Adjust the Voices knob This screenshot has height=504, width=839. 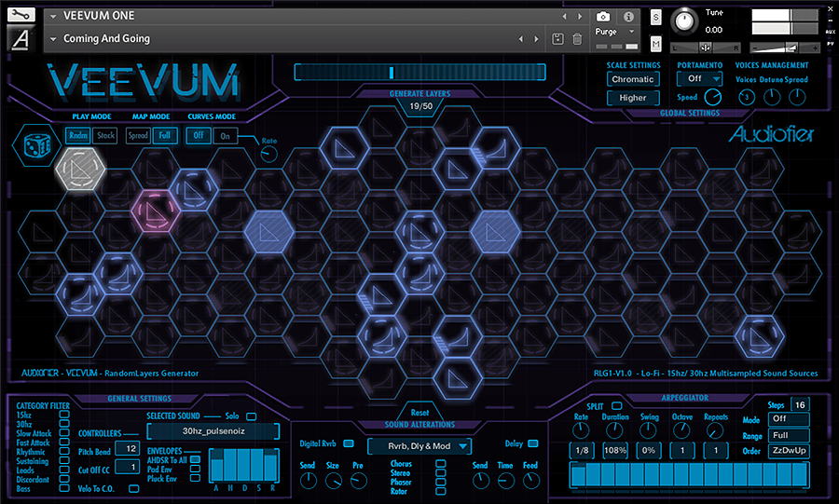click(747, 97)
